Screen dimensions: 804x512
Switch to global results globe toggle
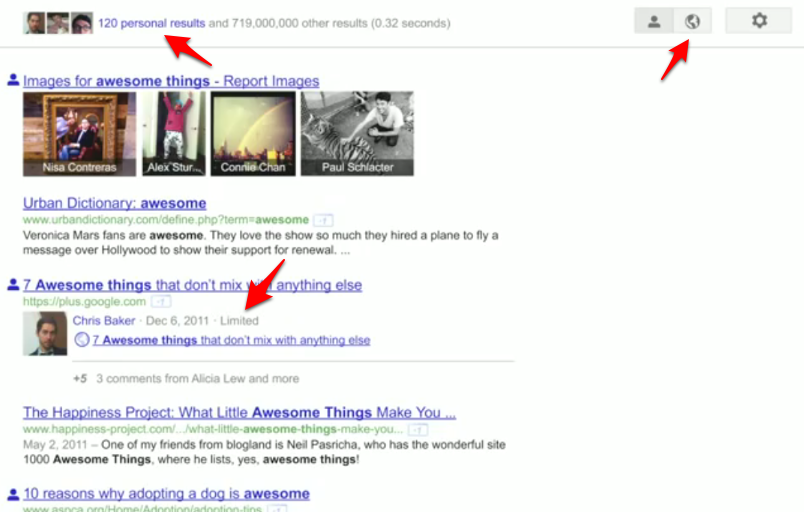692,22
